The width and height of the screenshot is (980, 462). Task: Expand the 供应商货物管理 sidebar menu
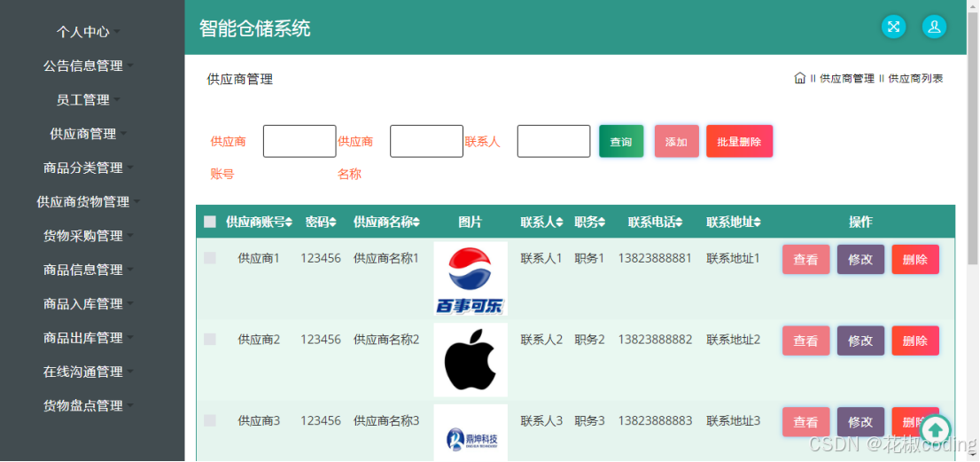(88, 202)
